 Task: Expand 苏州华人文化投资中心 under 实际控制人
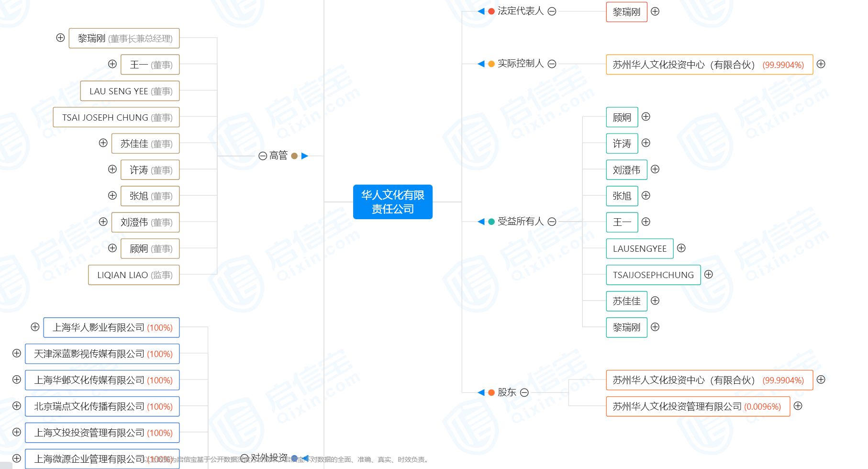[x=821, y=64]
